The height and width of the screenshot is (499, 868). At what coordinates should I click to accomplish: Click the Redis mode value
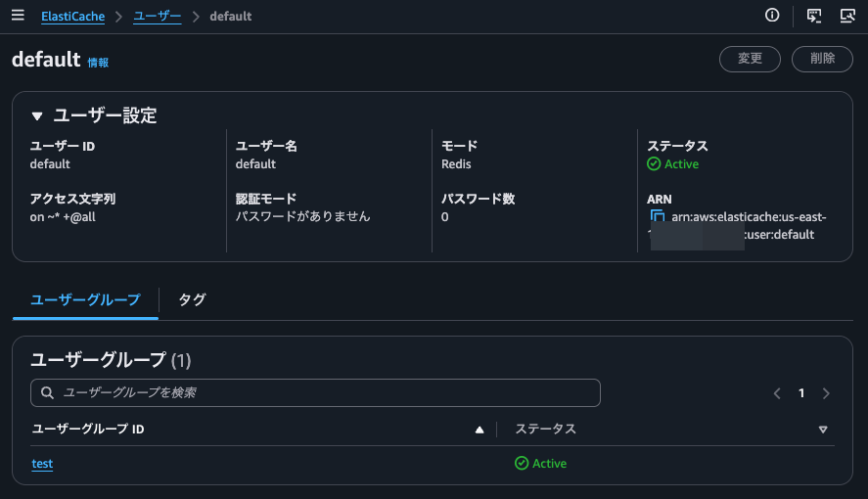[x=456, y=164]
